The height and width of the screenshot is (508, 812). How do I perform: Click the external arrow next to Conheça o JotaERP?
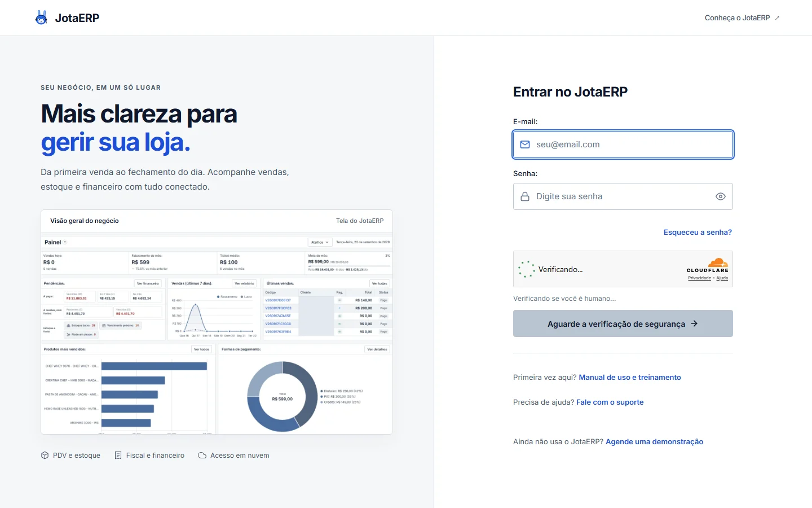(x=777, y=18)
